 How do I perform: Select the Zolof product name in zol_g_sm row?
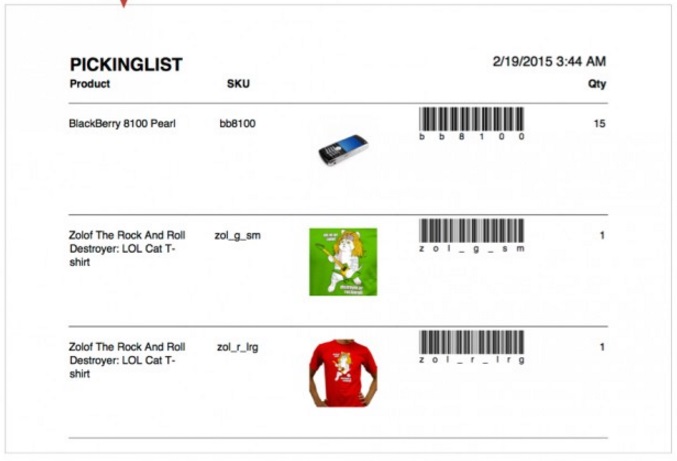coord(126,248)
